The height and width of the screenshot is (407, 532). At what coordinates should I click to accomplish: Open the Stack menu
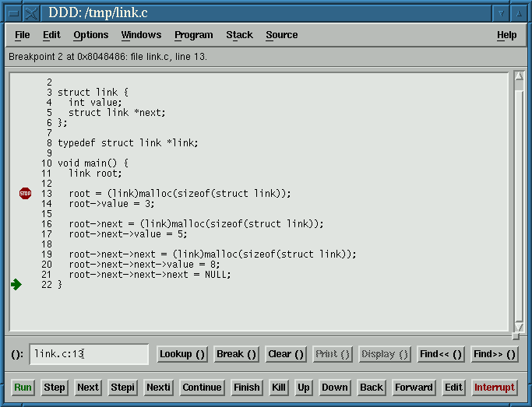click(239, 35)
